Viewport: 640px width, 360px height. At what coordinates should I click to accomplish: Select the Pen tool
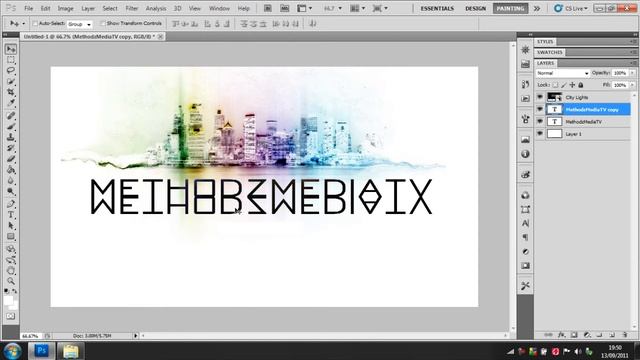click(x=11, y=204)
